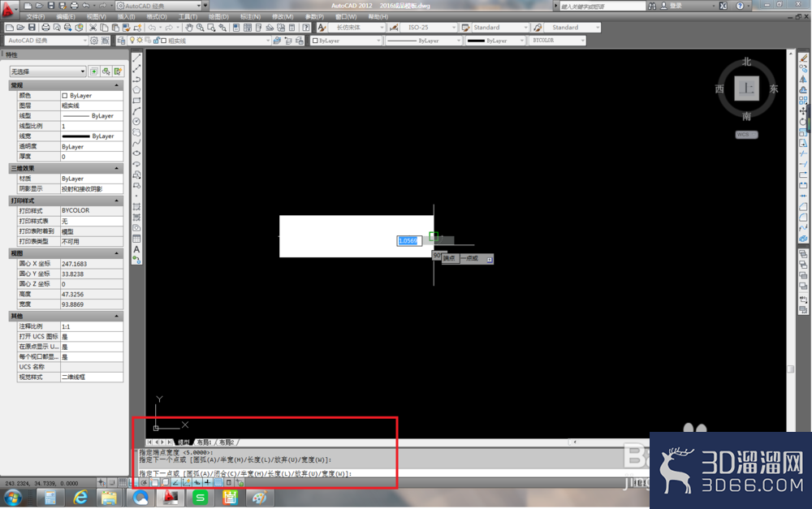
Task: Click the Dimension Style icon before ISO-25
Action: point(394,28)
